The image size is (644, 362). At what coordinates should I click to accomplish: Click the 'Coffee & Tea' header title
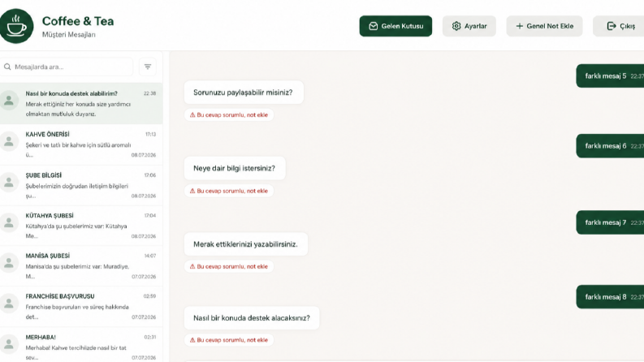pyautogui.click(x=78, y=21)
